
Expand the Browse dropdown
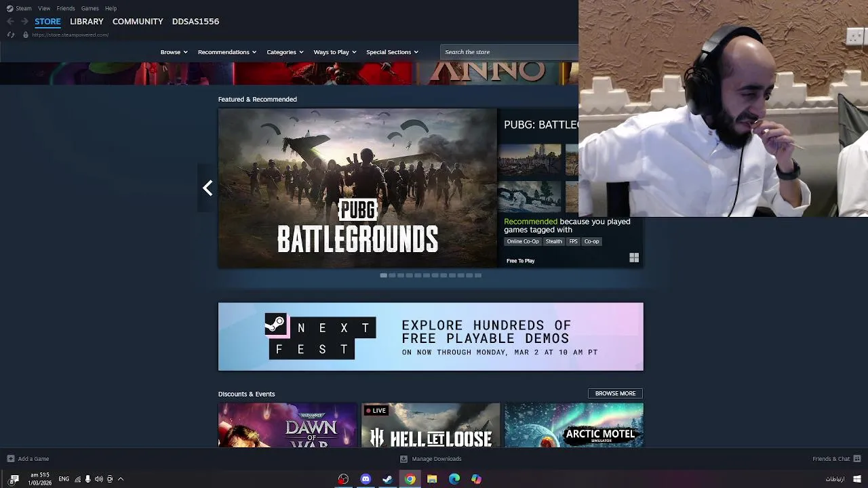point(174,52)
